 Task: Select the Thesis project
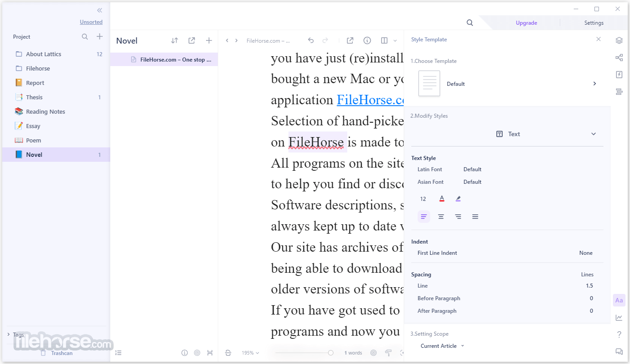[56, 97]
